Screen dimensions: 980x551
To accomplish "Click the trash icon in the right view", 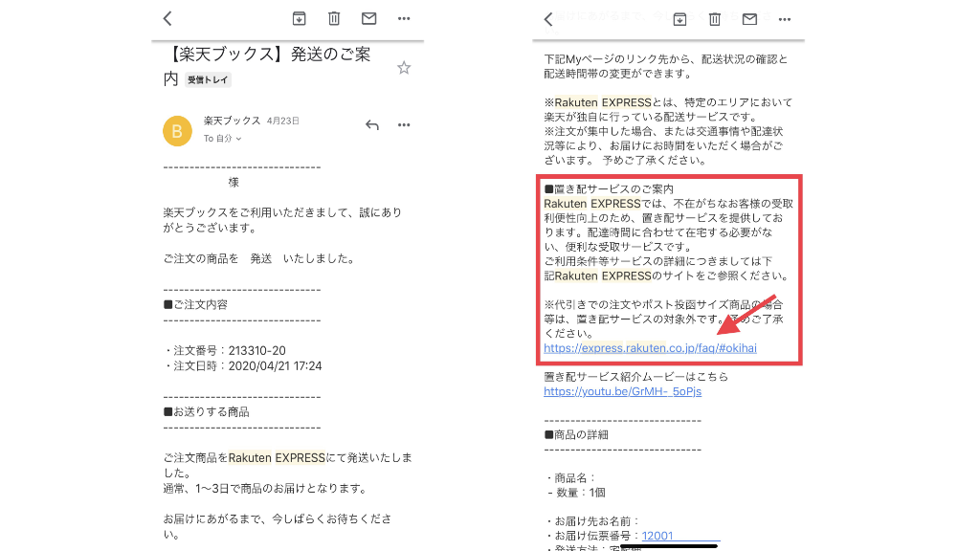I will (715, 18).
